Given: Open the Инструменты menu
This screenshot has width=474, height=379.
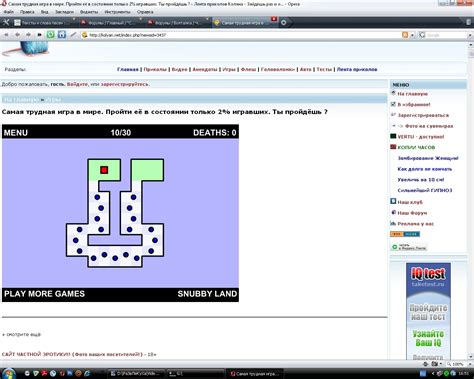Looking at the screenshot, I should (117, 12).
